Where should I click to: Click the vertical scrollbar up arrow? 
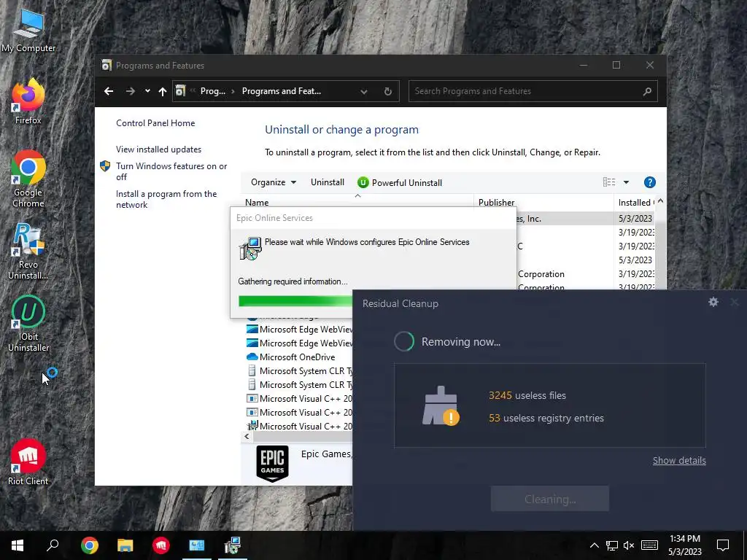pyautogui.click(x=660, y=201)
